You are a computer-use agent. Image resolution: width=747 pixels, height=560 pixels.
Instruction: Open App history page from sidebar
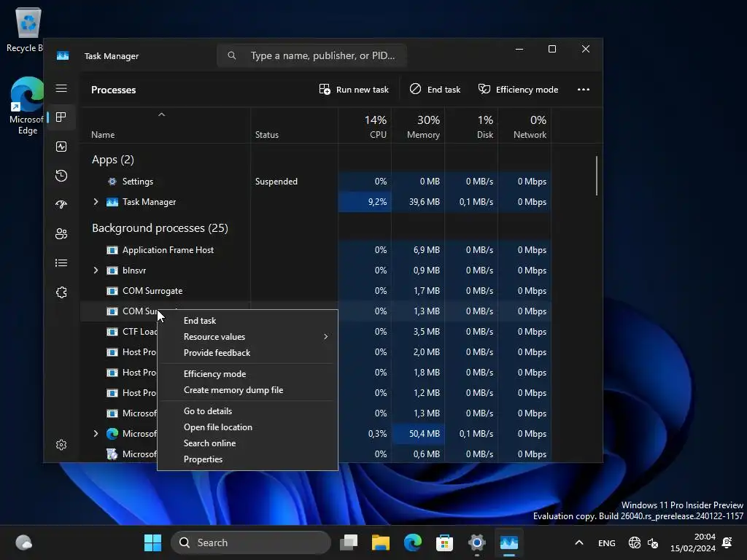(x=61, y=176)
